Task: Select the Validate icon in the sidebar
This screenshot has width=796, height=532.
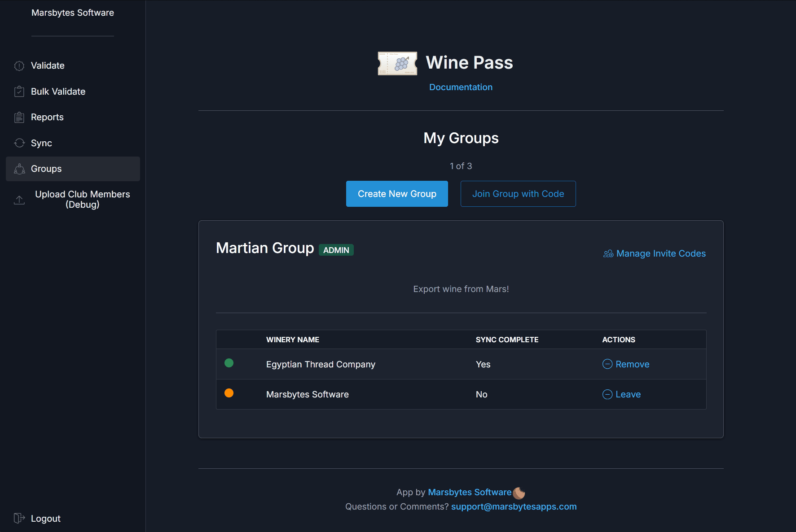Action: (x=19, y=65)
